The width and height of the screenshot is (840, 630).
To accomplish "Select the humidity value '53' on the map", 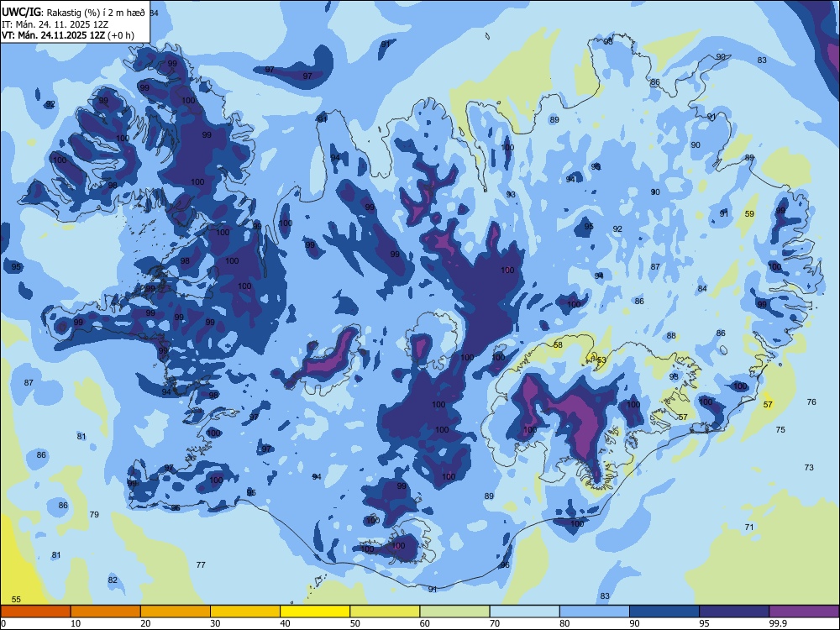I will [x=601, y=360].
